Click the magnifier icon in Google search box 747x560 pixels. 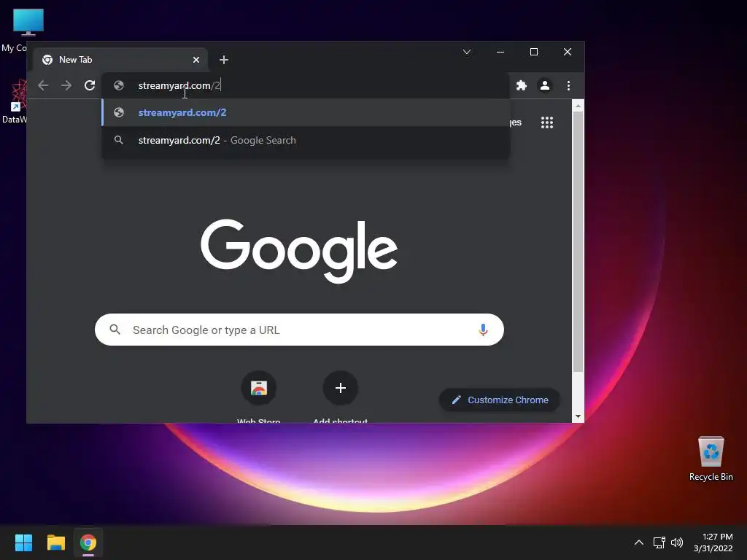click(115, 330)
